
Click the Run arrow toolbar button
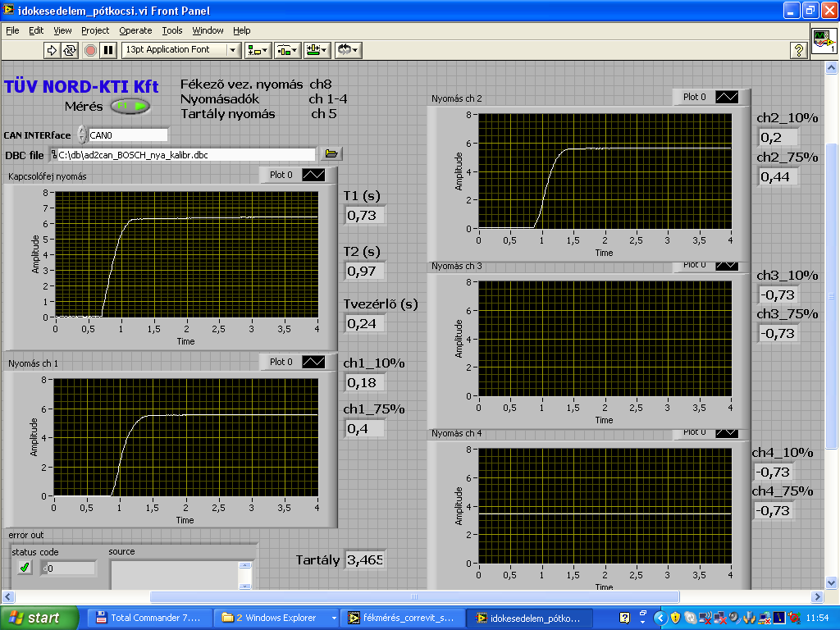point(52,50)
